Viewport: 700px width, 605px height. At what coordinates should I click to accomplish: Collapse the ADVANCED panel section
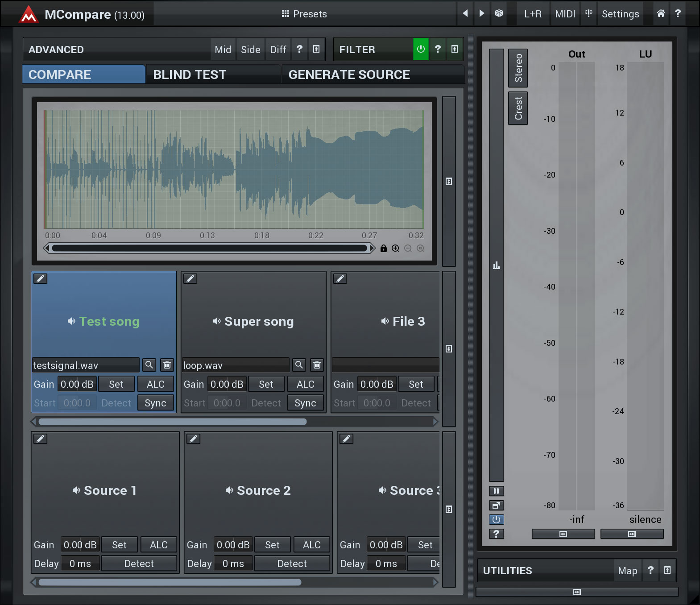click(x=316, y=49)
